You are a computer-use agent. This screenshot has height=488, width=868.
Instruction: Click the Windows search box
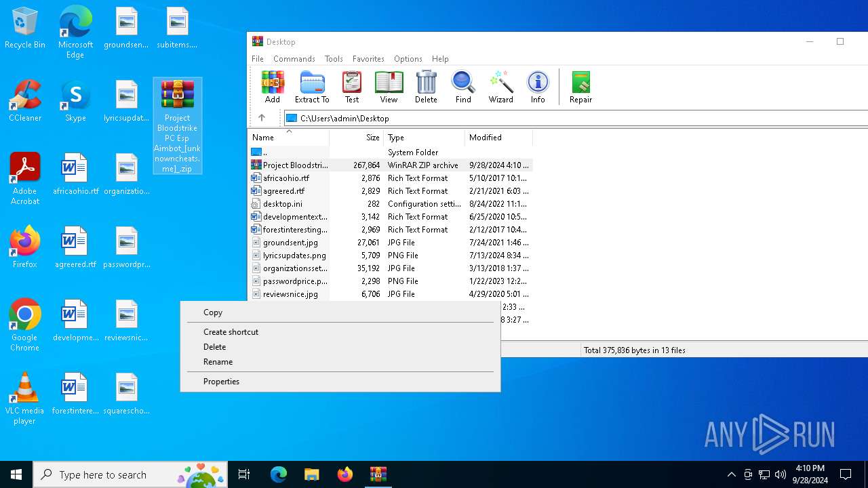point(130,474)
